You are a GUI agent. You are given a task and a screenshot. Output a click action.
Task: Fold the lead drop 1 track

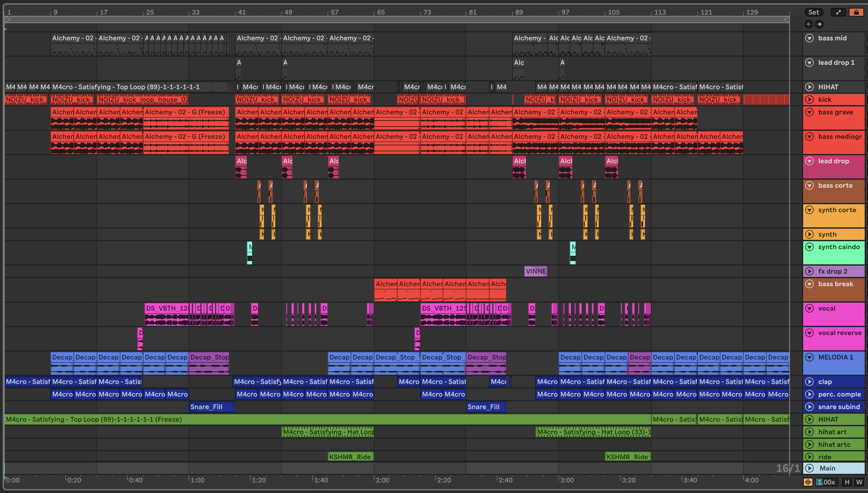[x=809, y=62]
